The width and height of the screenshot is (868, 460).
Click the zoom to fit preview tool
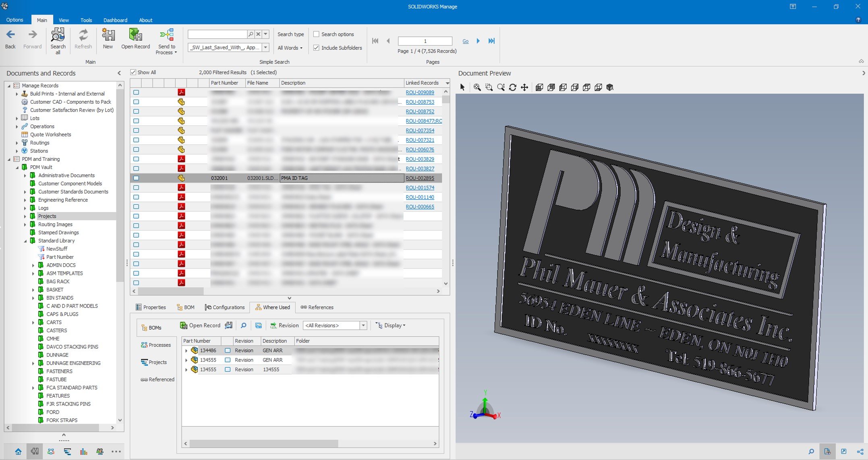[477, 87]
